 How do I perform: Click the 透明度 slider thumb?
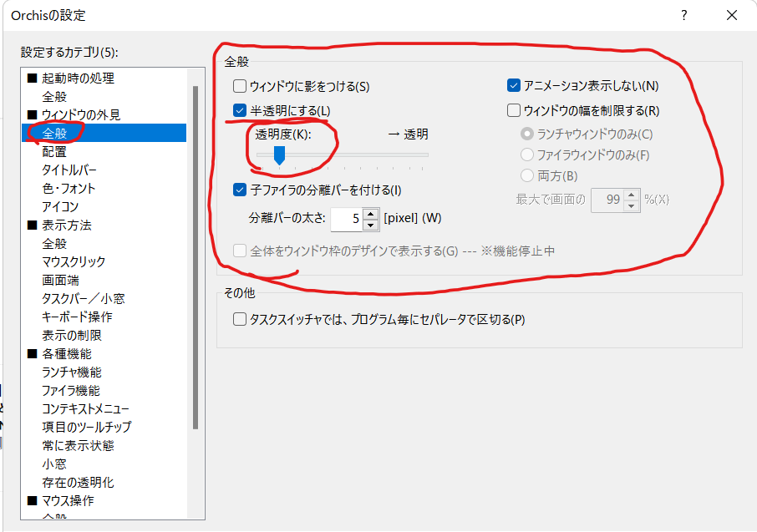pos(280,155)
